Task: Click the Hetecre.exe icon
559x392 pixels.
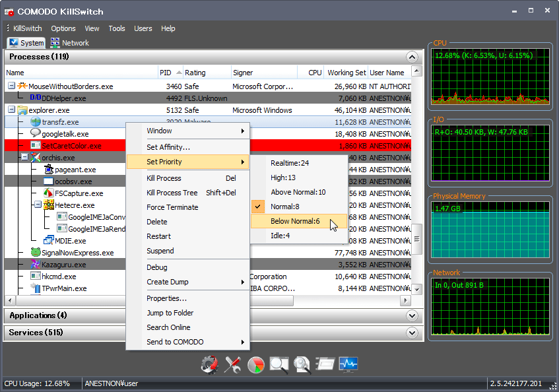Action: tap(48, 205)
